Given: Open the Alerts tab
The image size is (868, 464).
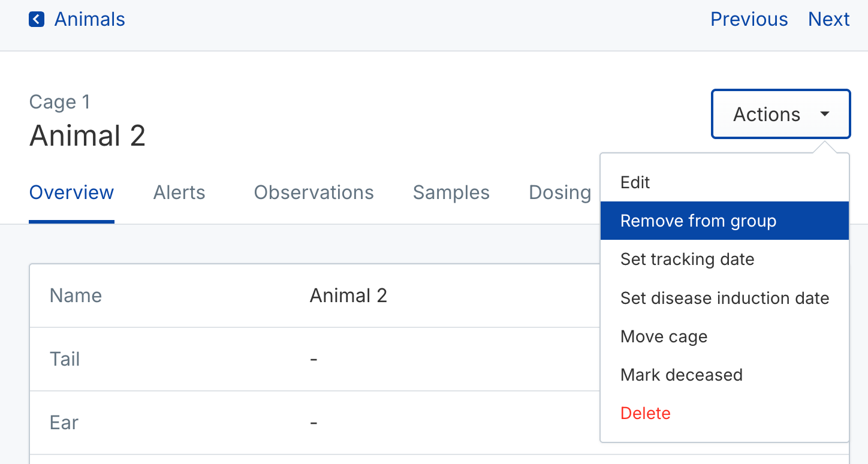Looking at the screenshot, I should click(x=179, y=192).
